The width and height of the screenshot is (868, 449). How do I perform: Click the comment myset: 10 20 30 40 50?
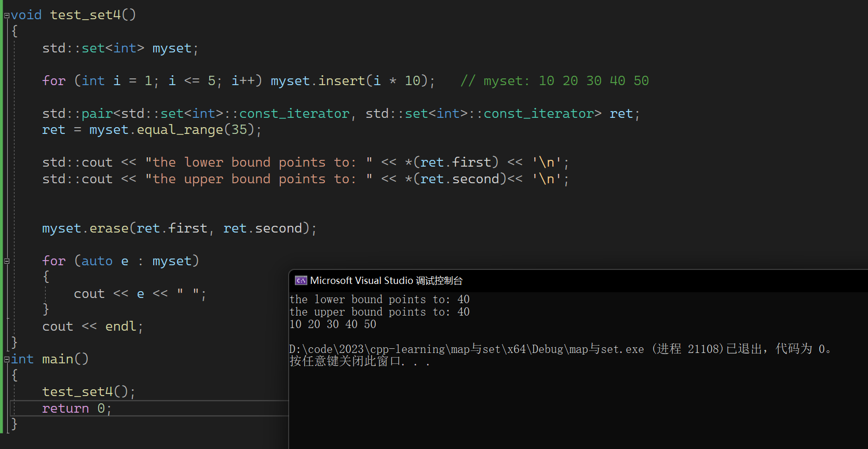(554, 81)
